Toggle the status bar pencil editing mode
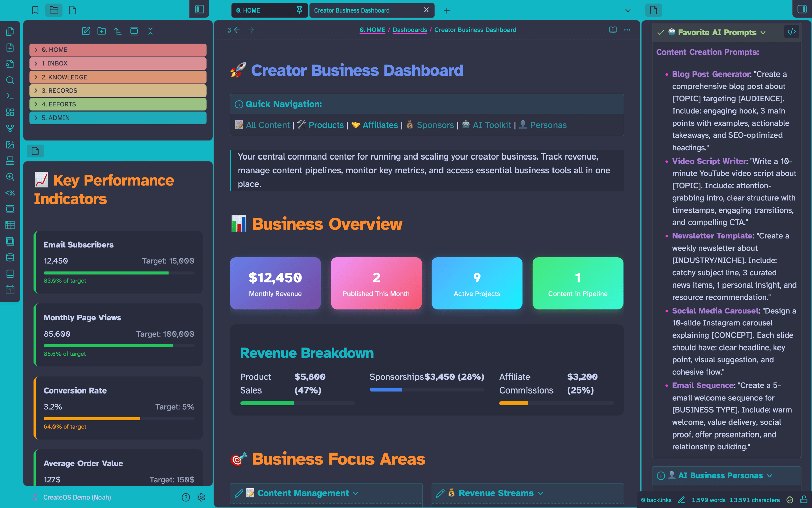 pos(682,500)
